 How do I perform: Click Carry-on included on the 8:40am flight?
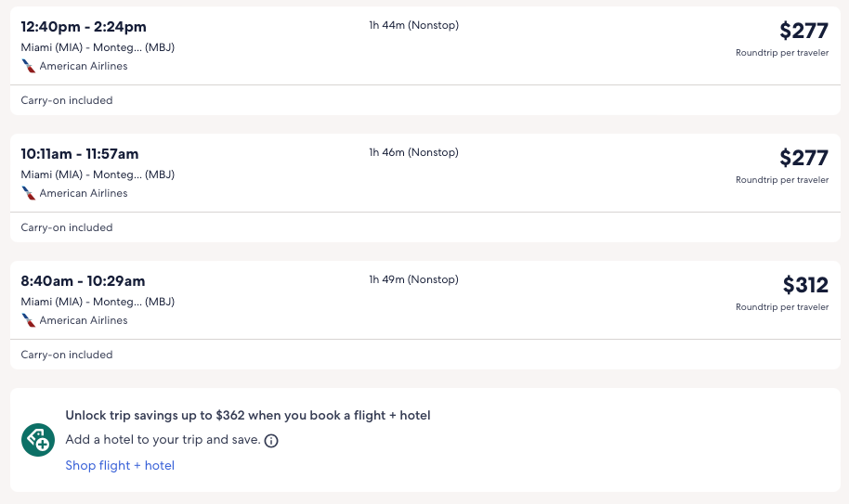click(x=67, y=355)
